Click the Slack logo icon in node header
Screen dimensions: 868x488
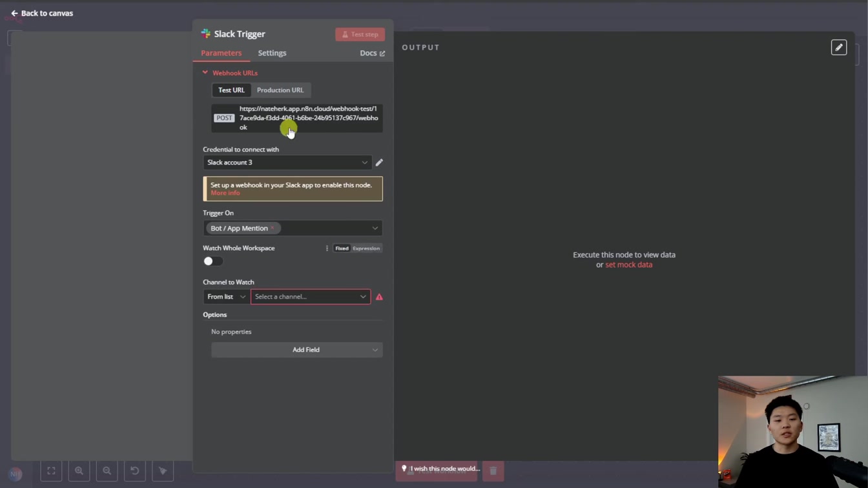[205, 34]
